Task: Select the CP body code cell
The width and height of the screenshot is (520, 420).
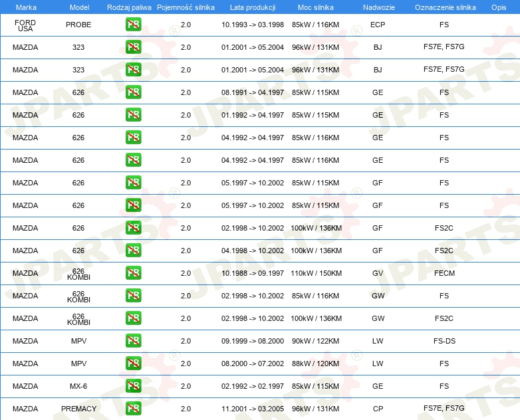Action: (x=378, y=409)
